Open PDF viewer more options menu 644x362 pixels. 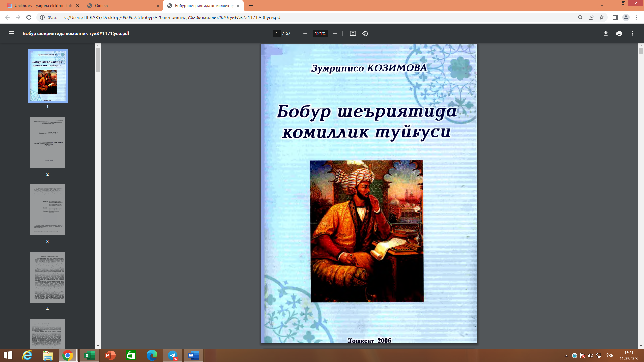[633, 33]
